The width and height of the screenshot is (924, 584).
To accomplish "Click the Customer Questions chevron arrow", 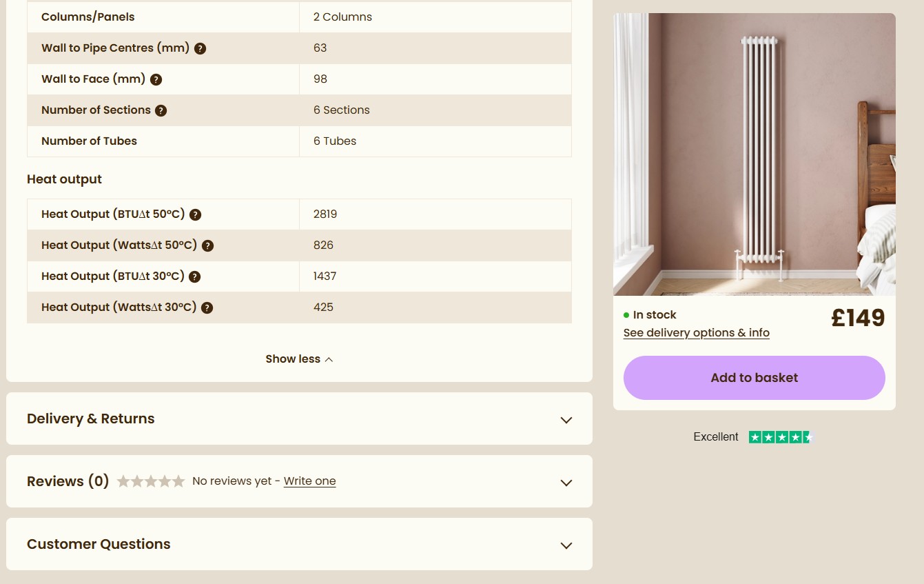I will (566, 545).
